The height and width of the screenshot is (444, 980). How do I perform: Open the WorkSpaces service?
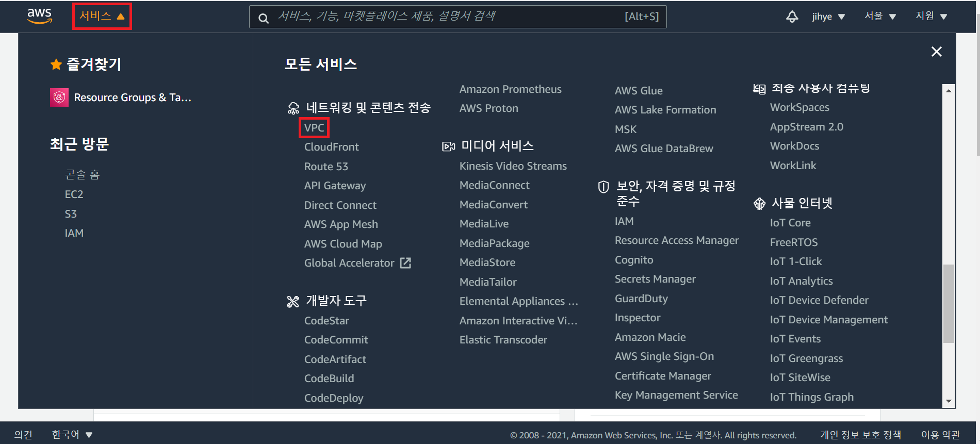(x=799, y=107)
